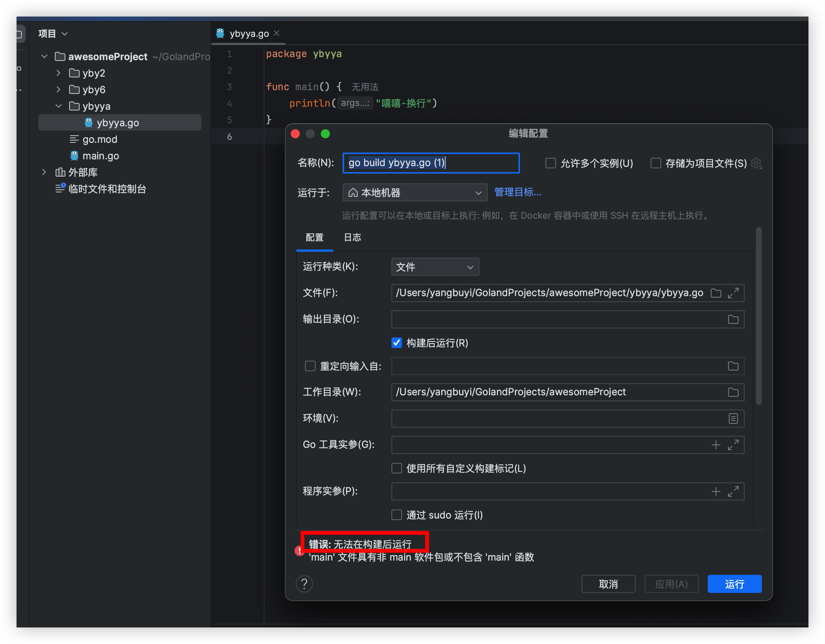The height and width of the screenshot is (644, 825).
Task: Click the 管理目标... link
Action: (x=518, y=192)
